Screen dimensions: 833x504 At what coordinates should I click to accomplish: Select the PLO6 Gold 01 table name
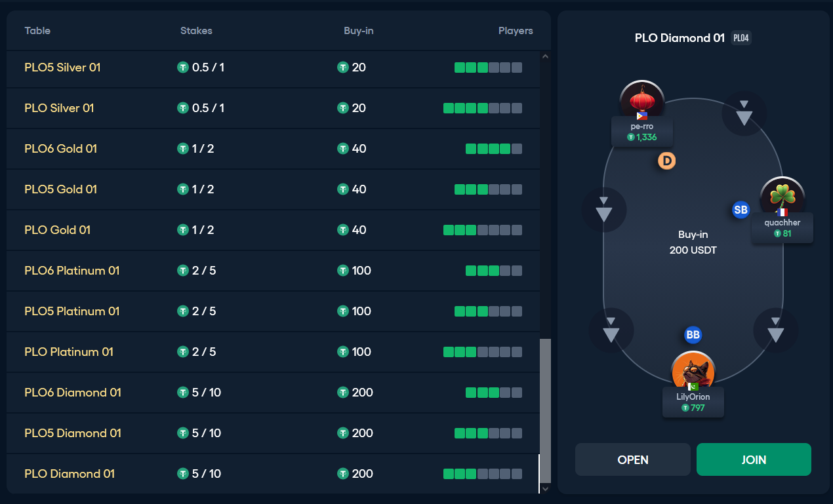(x=60, y=149)
